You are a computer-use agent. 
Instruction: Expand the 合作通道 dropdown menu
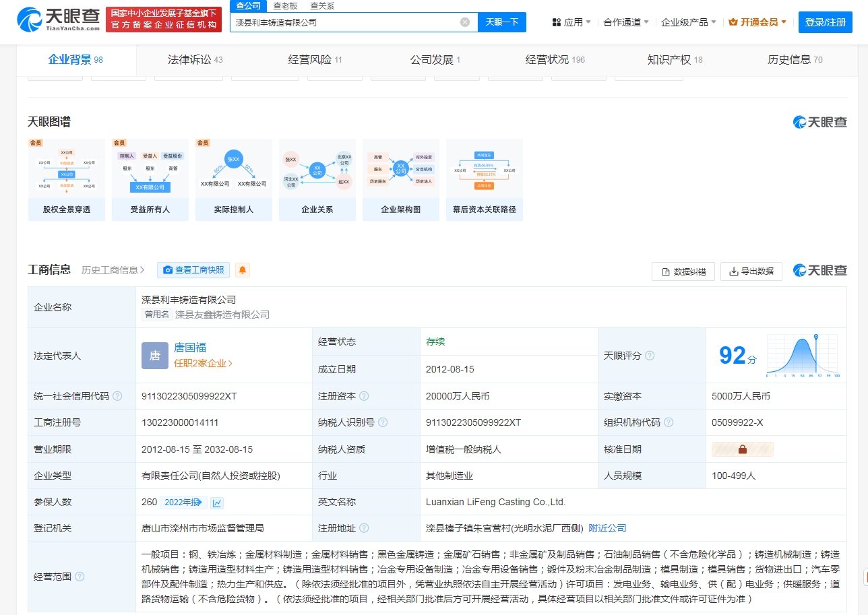pos(626,22)
